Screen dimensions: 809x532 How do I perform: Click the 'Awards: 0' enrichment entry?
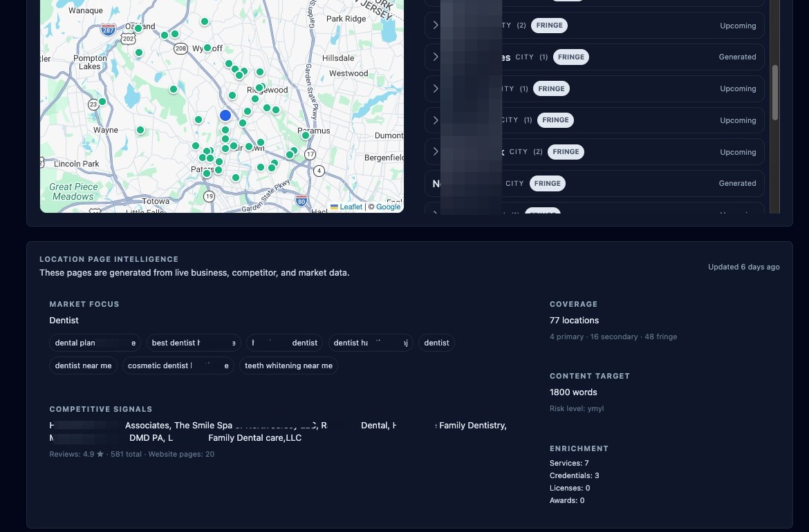(x=567, y=500)
